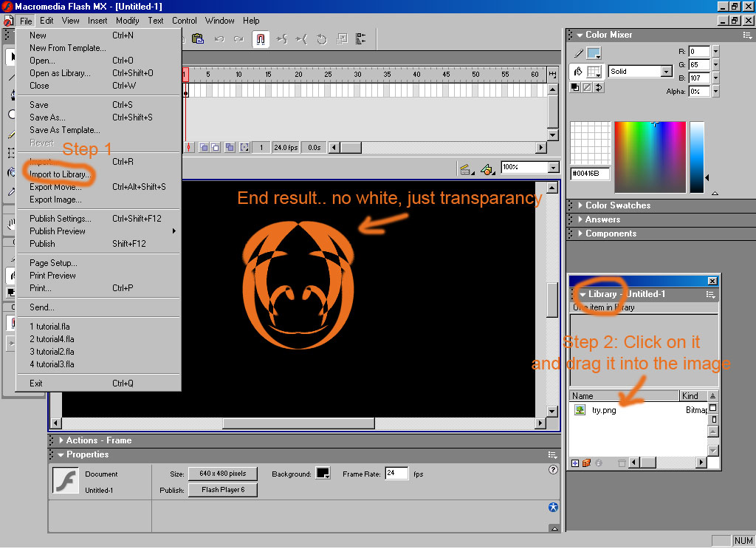Image resolution: width=756 pixels, height=549 pixels.
Task: Open the Solid fill style dropdown
Action: [x=667, y=72]
